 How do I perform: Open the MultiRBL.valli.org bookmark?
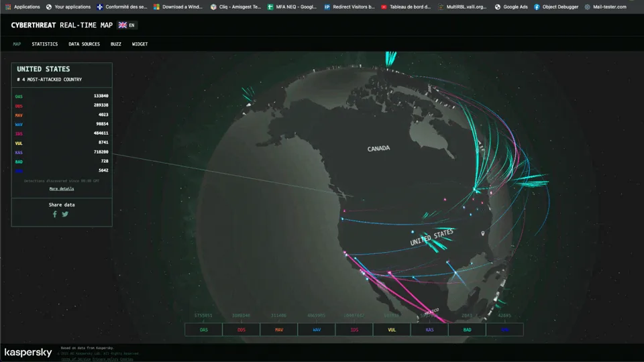click(462, 7)
